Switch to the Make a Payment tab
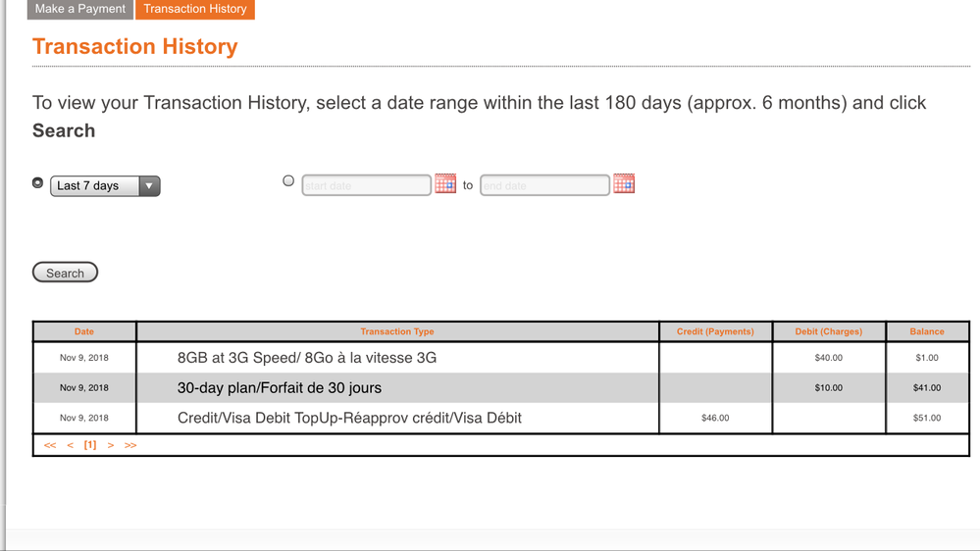The width and height of the screenshot is (980, 551). [x=80, y=9]
